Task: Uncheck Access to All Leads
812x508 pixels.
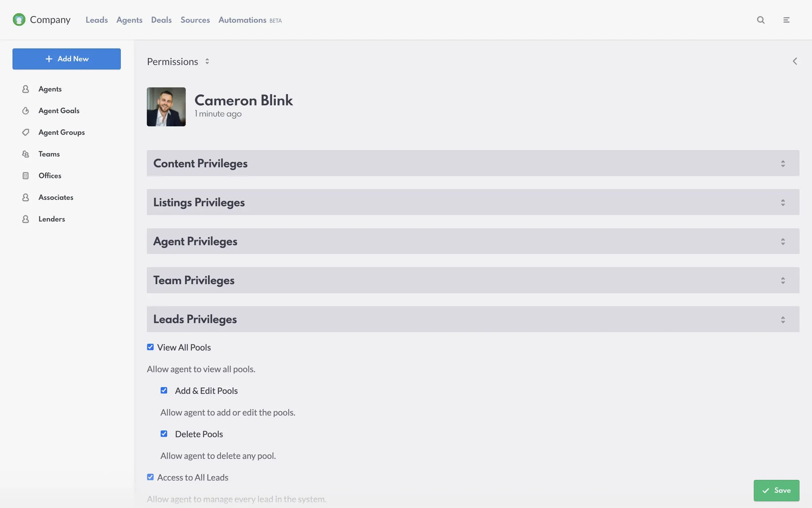Action: pos(150,477)
